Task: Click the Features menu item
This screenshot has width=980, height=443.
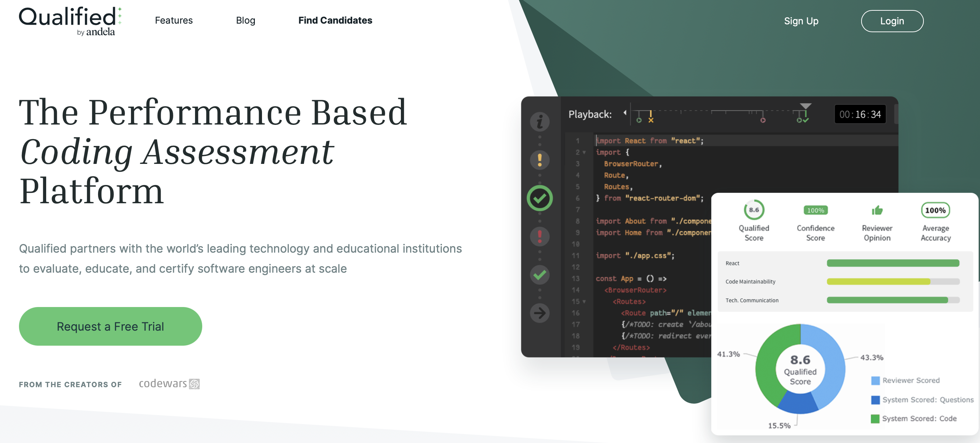Action: coord(174,20)
